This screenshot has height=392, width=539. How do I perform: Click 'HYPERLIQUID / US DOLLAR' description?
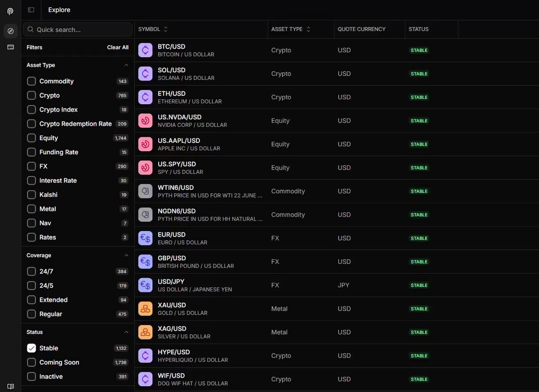(x=193, y=360)
